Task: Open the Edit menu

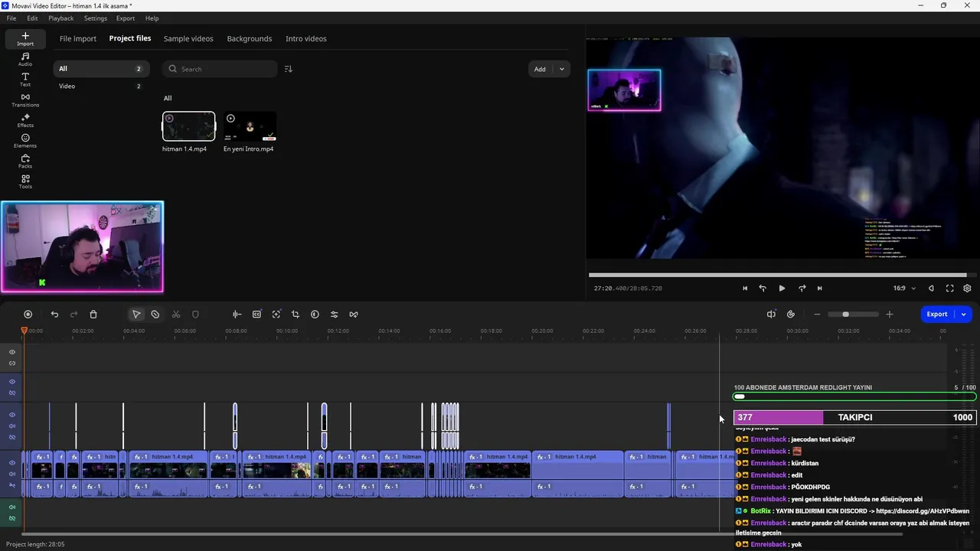Action: (32, 18)
